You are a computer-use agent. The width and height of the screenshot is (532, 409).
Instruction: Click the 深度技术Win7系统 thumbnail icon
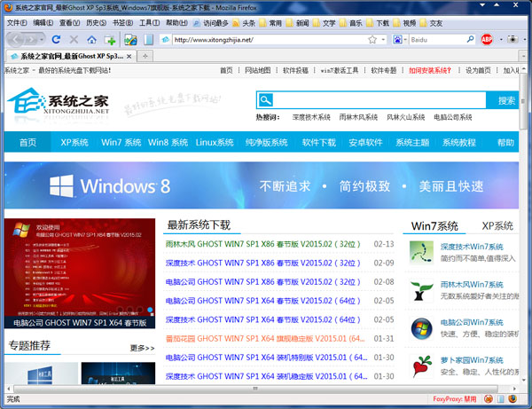pyautogui.click(x=421, y=253)
